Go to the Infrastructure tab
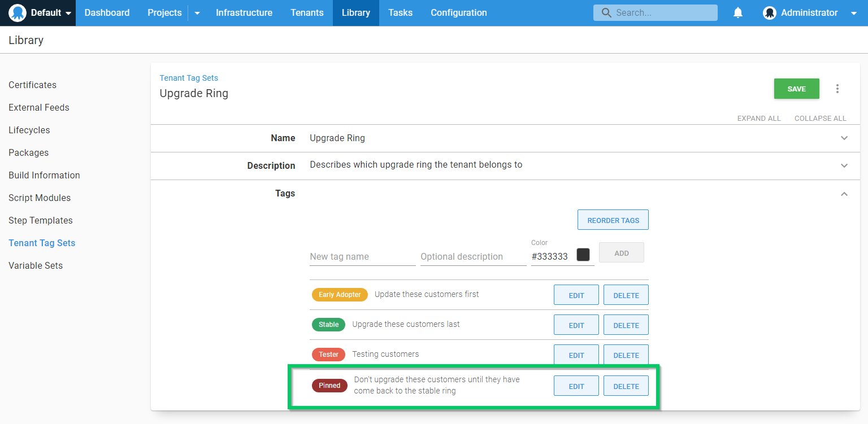The image size is (868, 424). (x=244, y=12)
